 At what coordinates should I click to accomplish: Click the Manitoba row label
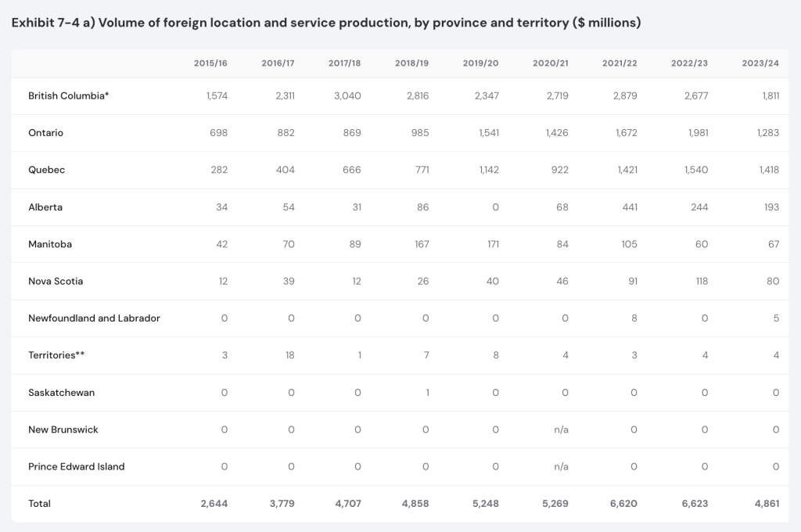50,244
